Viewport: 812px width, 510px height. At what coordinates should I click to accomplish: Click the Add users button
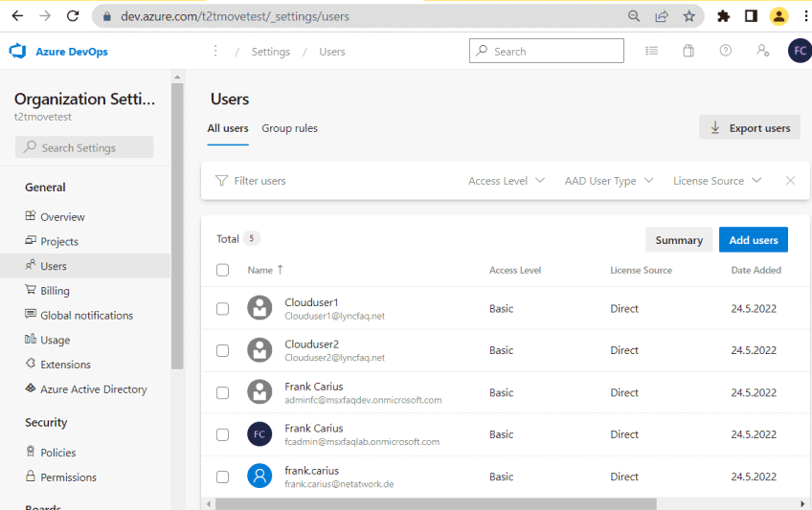tap(754, 240)
